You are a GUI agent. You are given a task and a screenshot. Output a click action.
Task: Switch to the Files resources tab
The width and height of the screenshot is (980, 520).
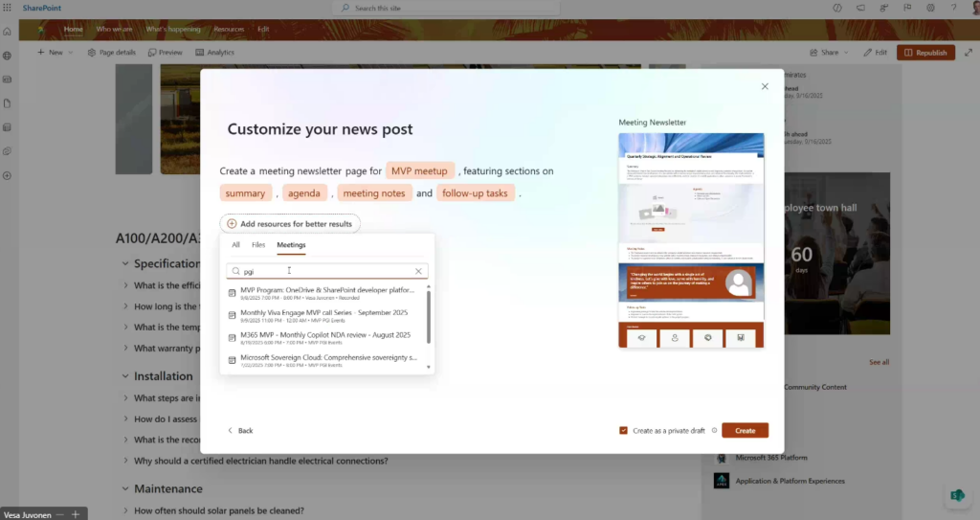[258, 244]
